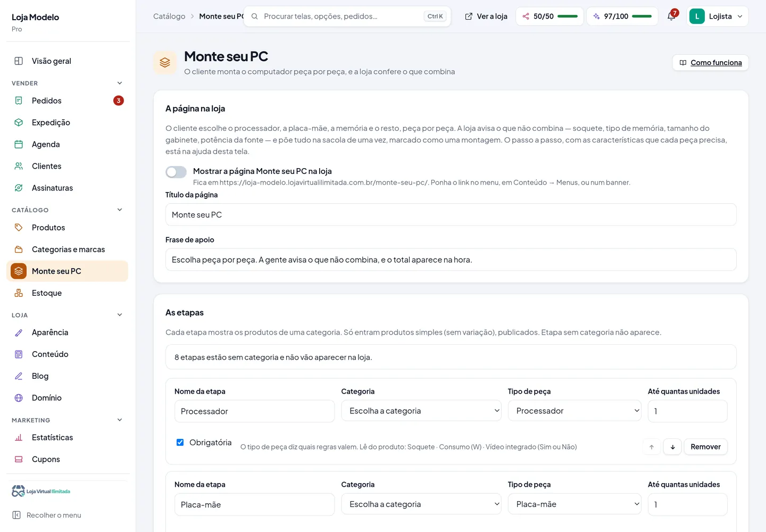The width and height of the screenshot is (766, 532).
Task: Open Categoria dropdown for Processador step
Action: tap(421, 411)
